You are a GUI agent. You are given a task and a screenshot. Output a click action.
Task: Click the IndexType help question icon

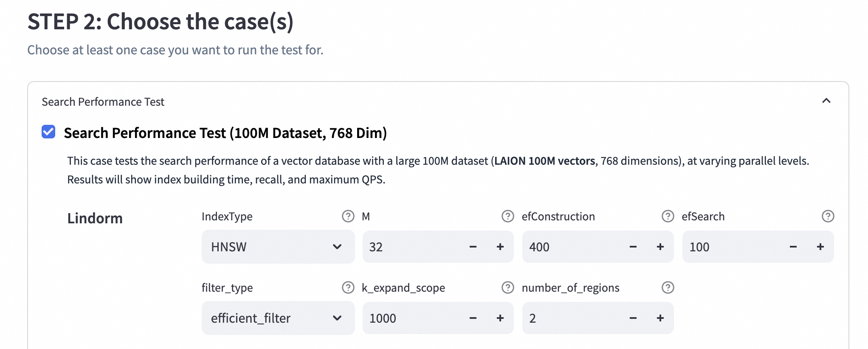348,217
